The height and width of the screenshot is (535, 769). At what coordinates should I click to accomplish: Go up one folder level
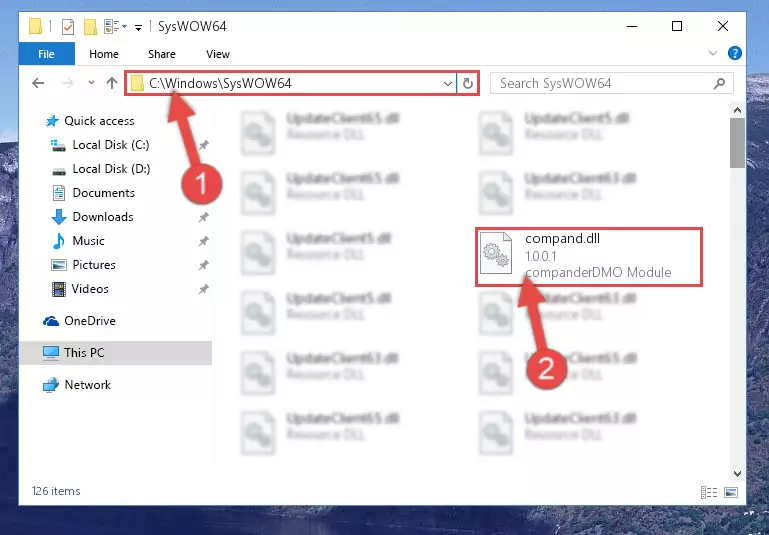click(x=112, y=83)
